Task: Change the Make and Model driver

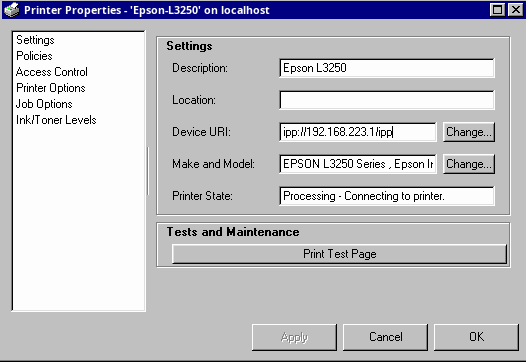Action: pyautogui.click(x=469, y=164)
